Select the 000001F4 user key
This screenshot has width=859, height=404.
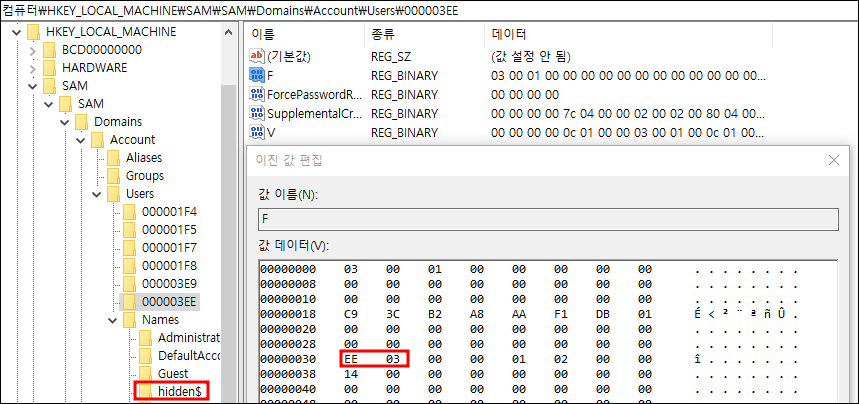coord(168,211)
